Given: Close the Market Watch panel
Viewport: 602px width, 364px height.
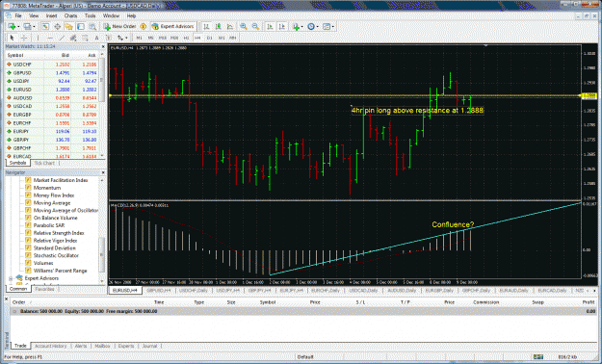Looking at the screenshot, I should tap(103, 46).
